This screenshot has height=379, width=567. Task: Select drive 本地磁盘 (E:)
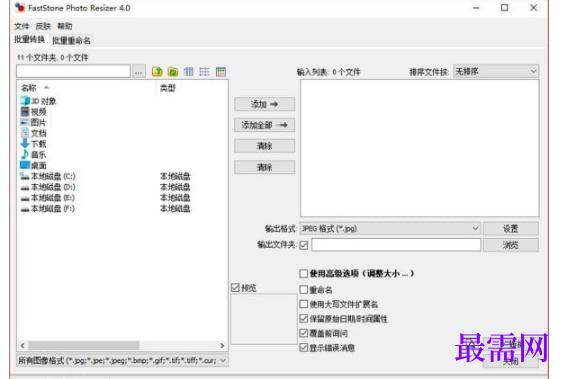pos(48,198)
